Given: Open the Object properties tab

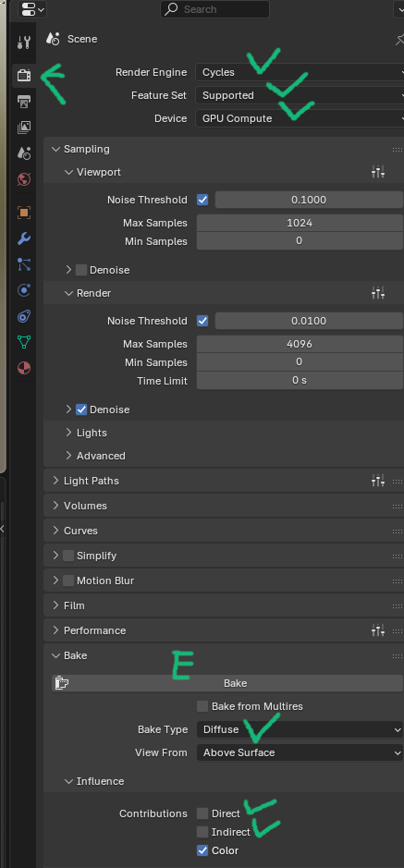Looking at the screenshot, I should tap(24, 213).
